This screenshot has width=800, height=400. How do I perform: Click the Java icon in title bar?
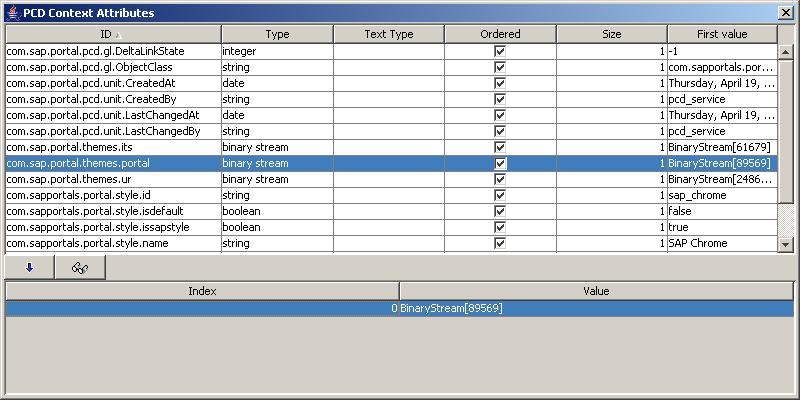coord(11,12)
